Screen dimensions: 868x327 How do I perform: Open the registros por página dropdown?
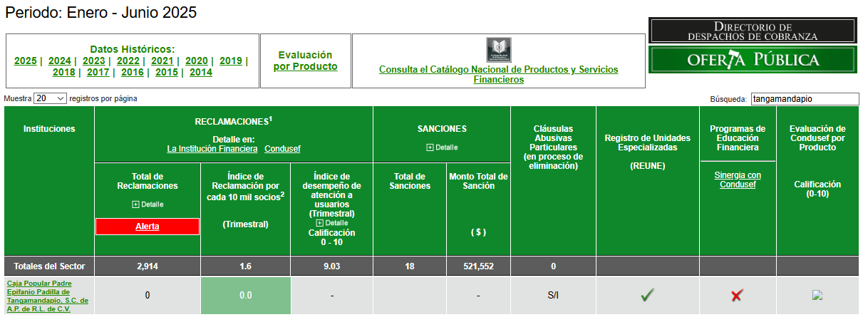[x=50, y=98]
